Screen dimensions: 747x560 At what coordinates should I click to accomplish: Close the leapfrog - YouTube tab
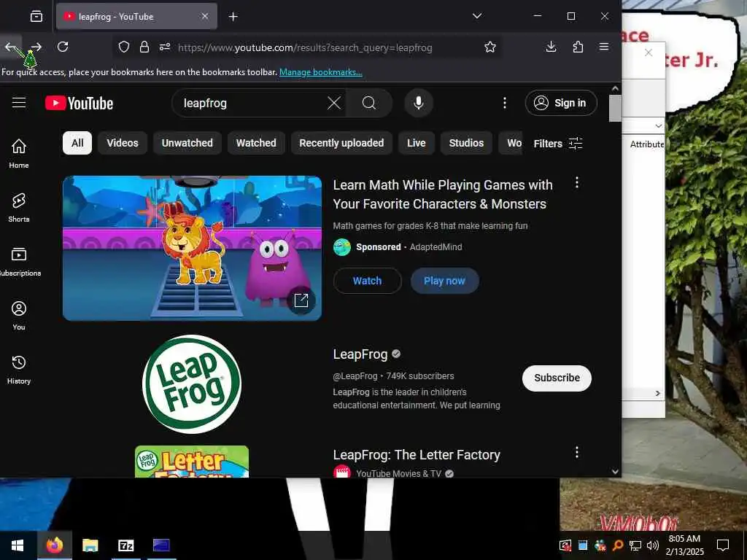[x=205, y=16]
